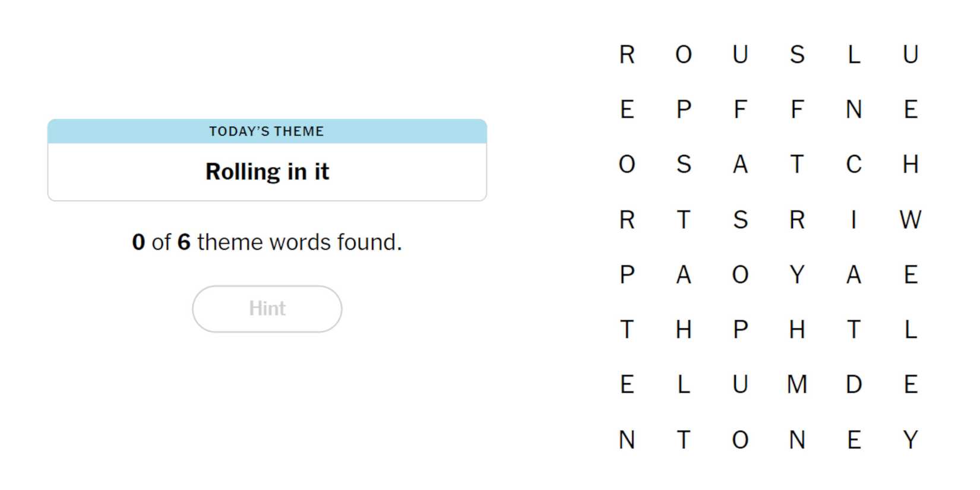Select the P between E and F
Image resolution: width=980 pixels, height=490 pixels.
tap(684, 110)
